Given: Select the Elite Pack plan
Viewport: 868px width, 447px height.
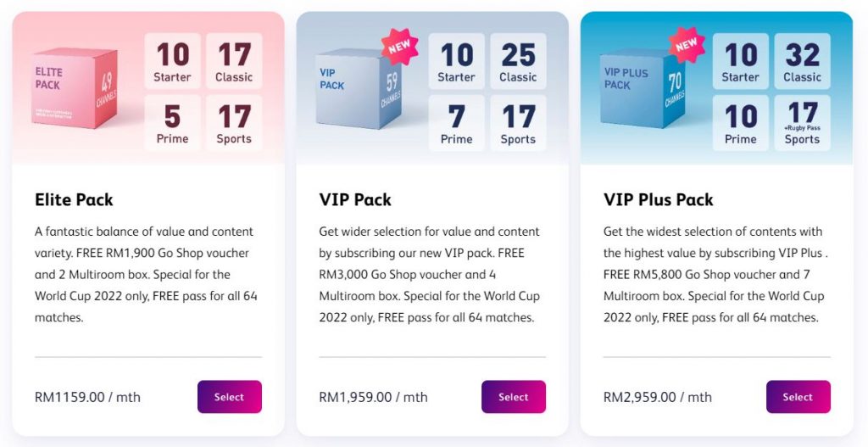Looking at the screenshot, I should (229, 397).
